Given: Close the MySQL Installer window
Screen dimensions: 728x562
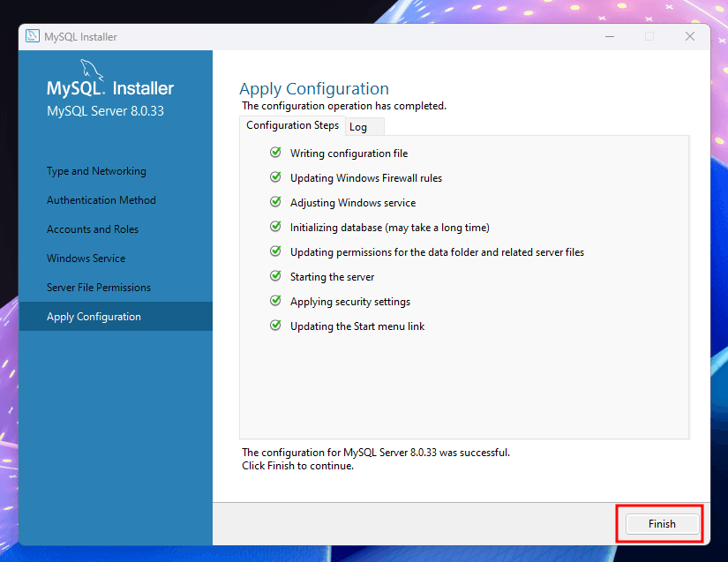Looking at the screenshot, I should pyautogui.click(x=690, y=36).
